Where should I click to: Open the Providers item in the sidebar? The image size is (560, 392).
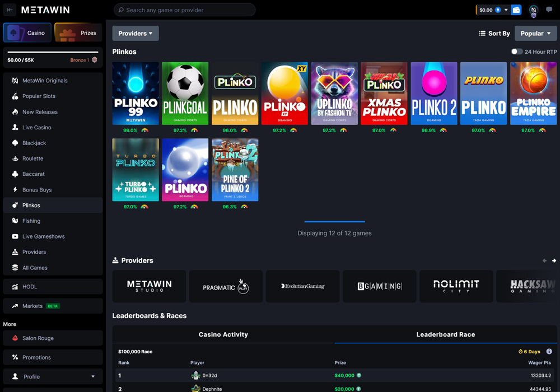(53, 252)
